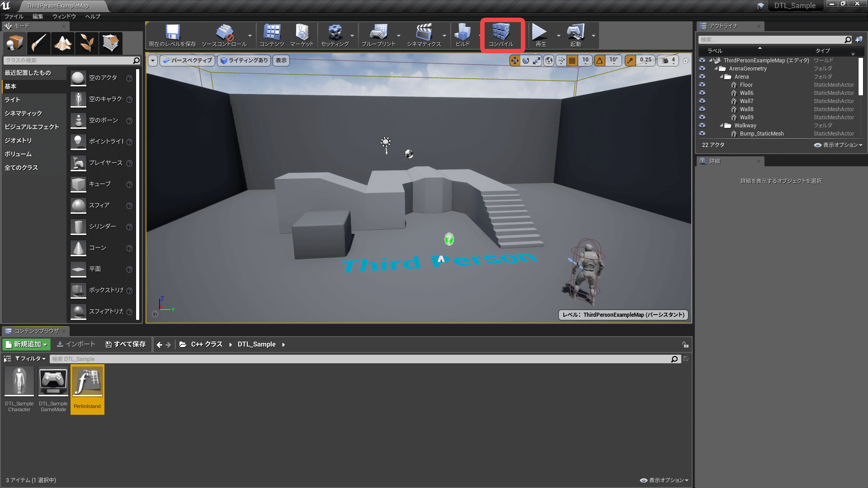Click the Marketplace (マーケット) icon
The height and width of the screenshot is (488, 868).
coord(302,34)
